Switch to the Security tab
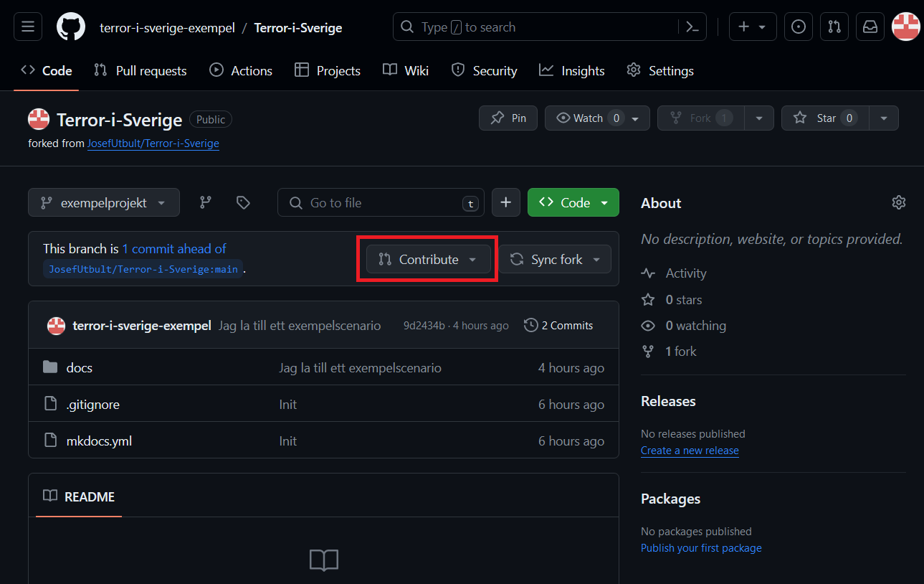This screenshot has width=924, height=584. point(484,70)
